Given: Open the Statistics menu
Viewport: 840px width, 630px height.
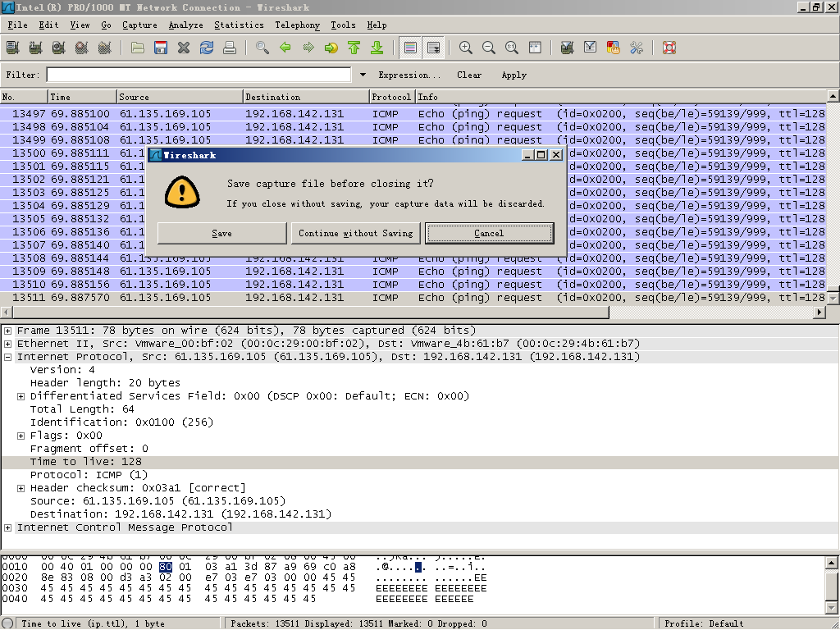Looking at the screenshot, I should (239, 25).
